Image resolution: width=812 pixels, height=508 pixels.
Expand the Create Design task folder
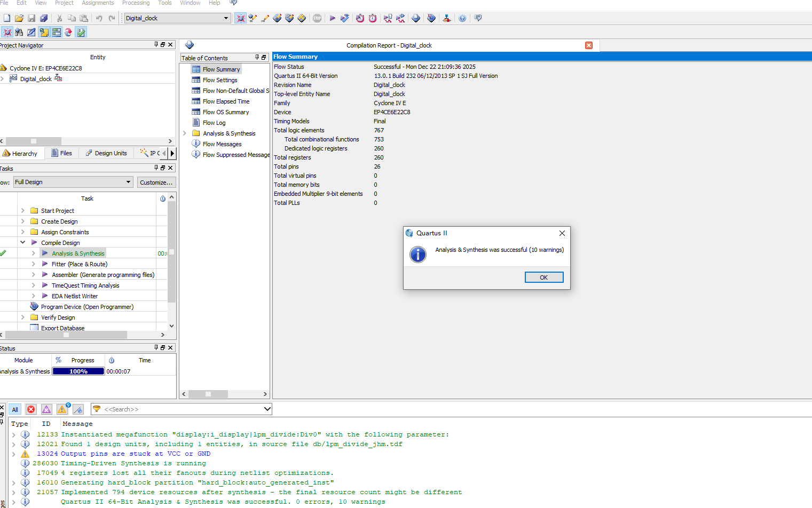[x=22, y=221]
